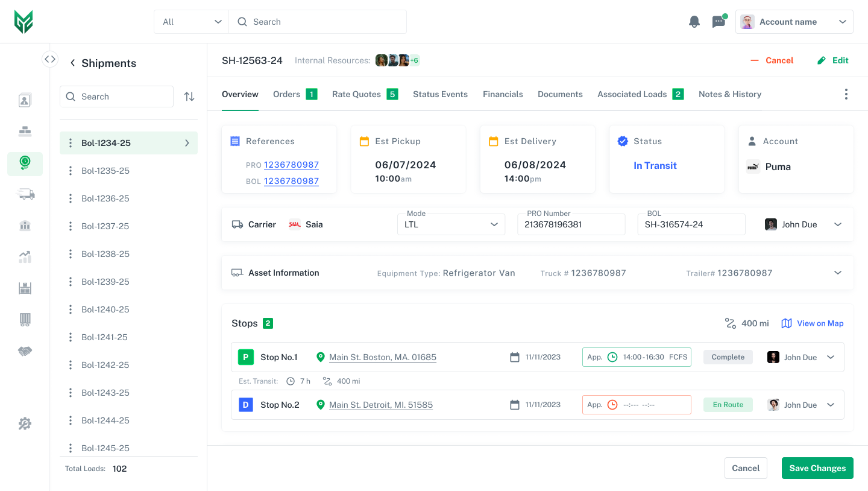Open the barcode cart sidebar icon
Image resolution: width=868 pixels, height=491 pixels.
point(25,320)
